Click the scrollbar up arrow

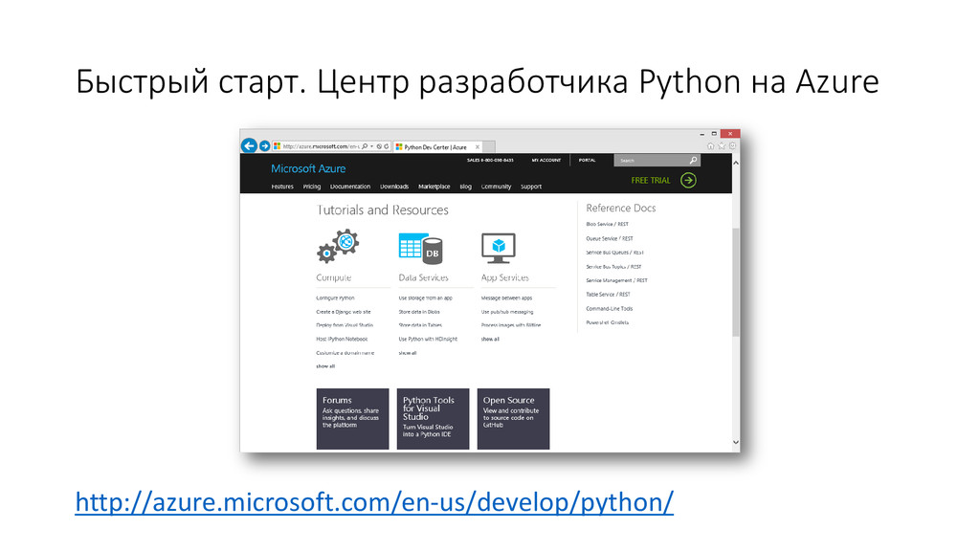pyautogui.click(x=736, y=163)
